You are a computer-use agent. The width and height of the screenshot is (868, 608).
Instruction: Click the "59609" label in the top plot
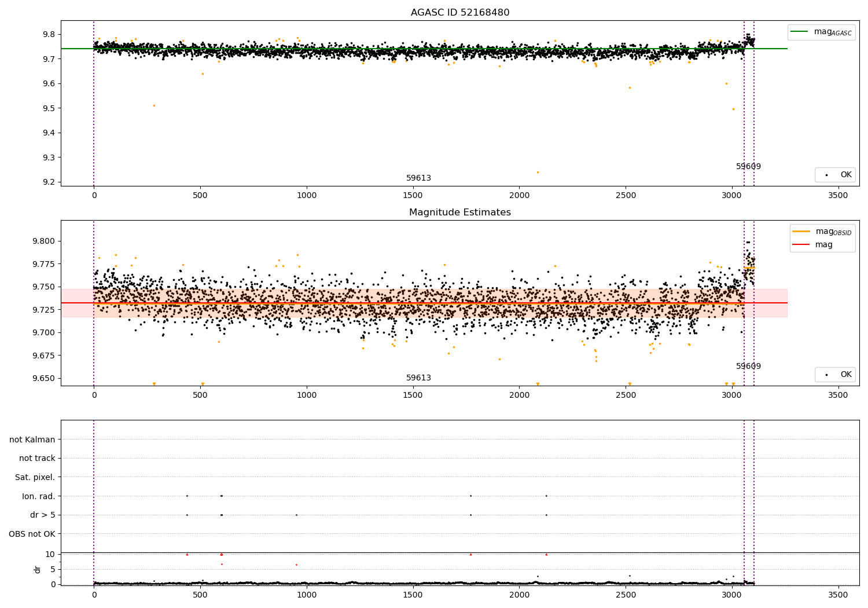click(x=748, y=167)
